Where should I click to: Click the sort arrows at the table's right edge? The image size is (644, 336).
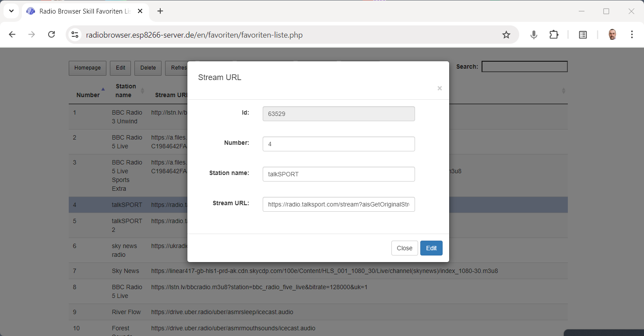[x=563, y=91]
